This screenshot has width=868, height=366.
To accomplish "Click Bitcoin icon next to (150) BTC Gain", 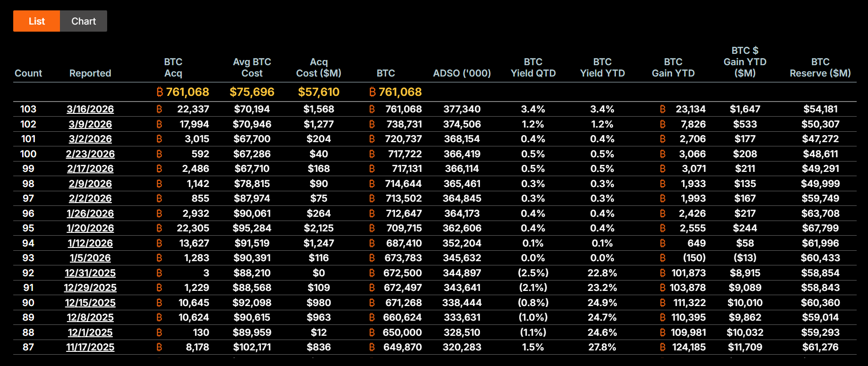I will tap(663, 258).
